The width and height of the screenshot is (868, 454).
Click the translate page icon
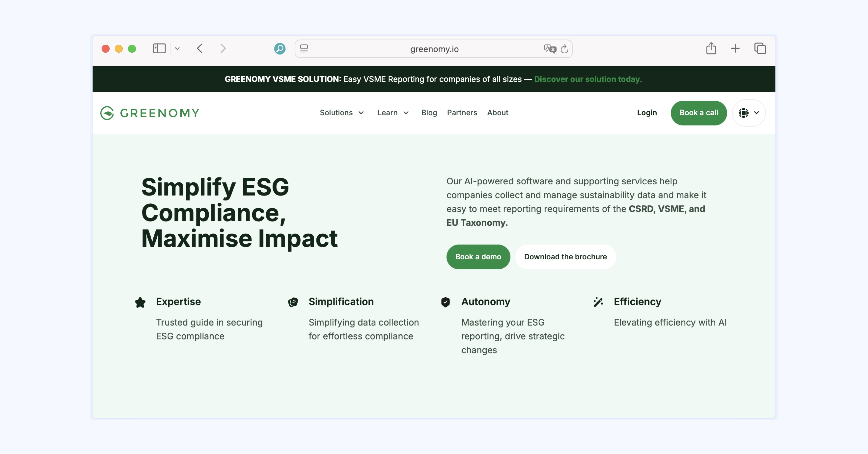(550, 49)
